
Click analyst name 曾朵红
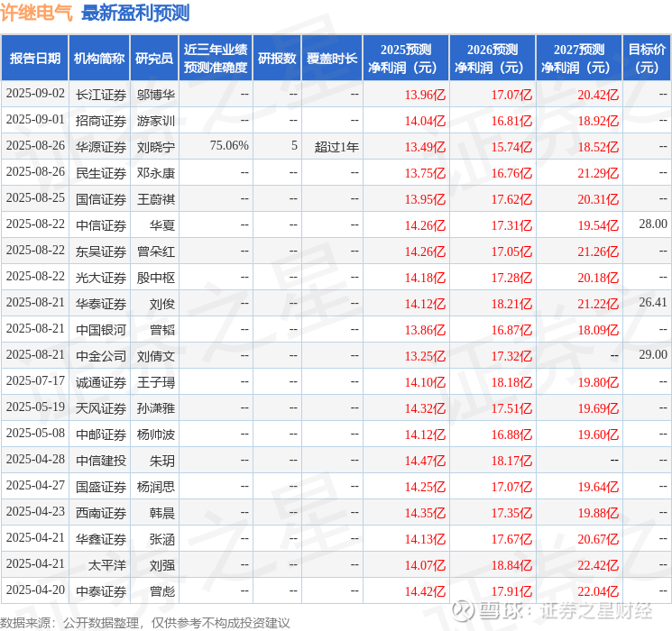pyautogui.click(x=155, y=251)
